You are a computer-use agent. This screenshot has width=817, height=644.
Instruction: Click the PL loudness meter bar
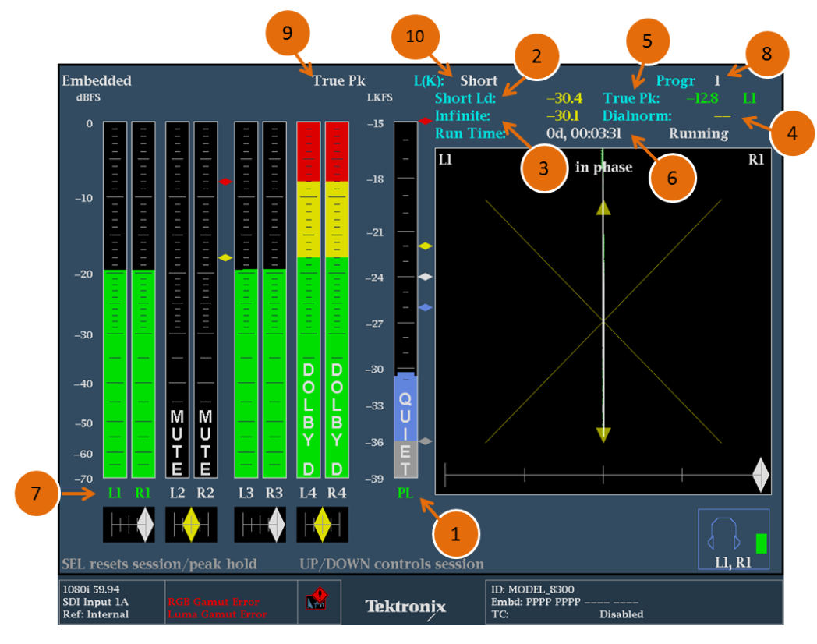click(405, 299)
